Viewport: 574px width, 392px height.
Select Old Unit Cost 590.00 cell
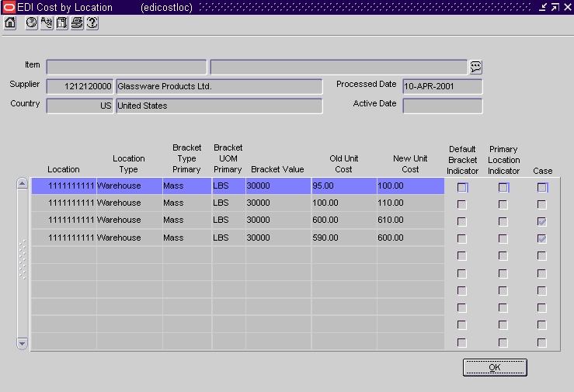pos(344,238)
